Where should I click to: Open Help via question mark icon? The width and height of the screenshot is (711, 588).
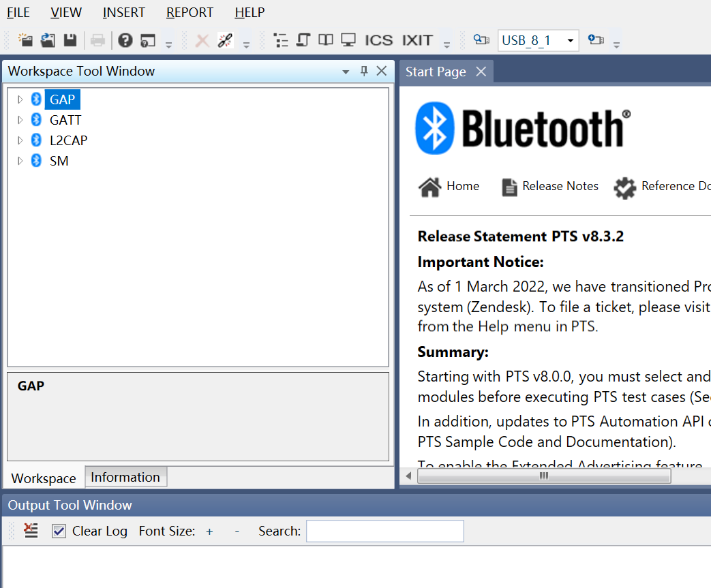click(125, 40)
